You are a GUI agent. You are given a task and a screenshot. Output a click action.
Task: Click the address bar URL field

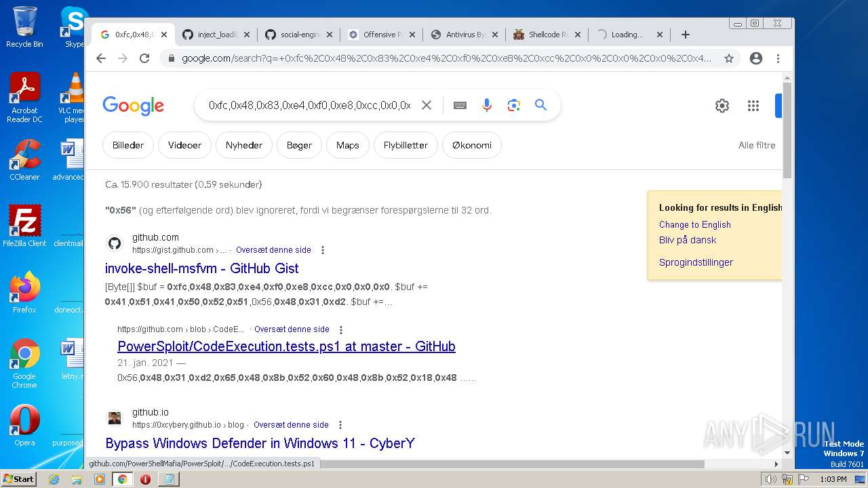point(446,58)
